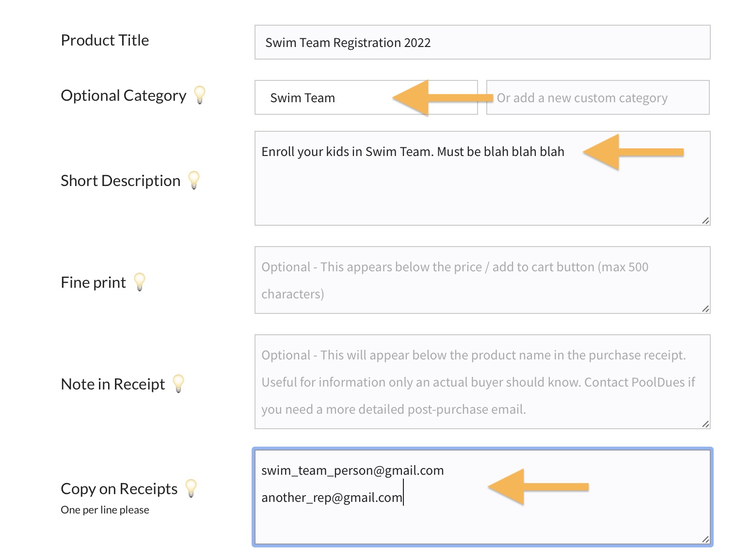Open the Fine print lightbulb help icon
This screenshot has width=735, height=560.
coord(140,281)
